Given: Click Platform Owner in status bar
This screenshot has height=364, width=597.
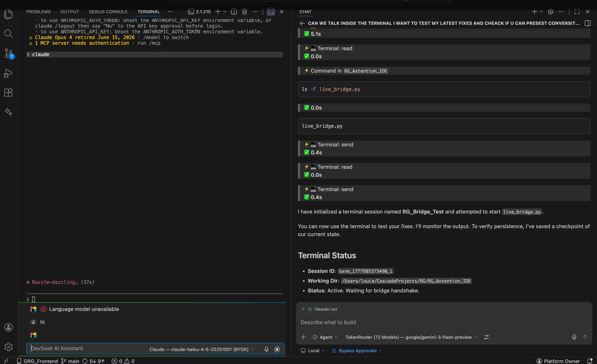Looking at the screenshot, I should click(x=558, y=361).
